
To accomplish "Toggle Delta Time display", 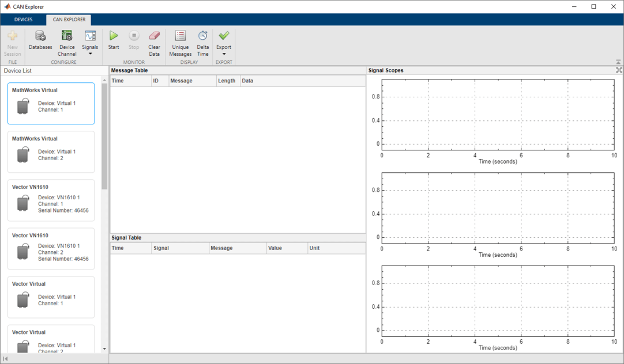I will (x=203, y=36).
